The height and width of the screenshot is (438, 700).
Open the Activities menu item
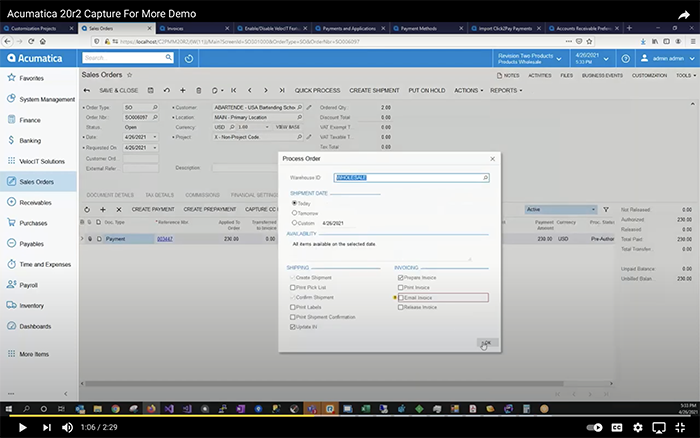coord(540,75)
